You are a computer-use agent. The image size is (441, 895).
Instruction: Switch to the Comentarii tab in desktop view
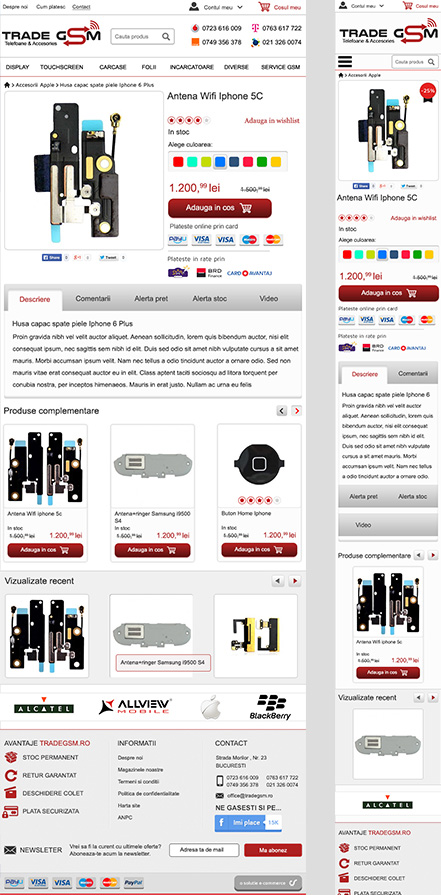[x=93, y=299]
